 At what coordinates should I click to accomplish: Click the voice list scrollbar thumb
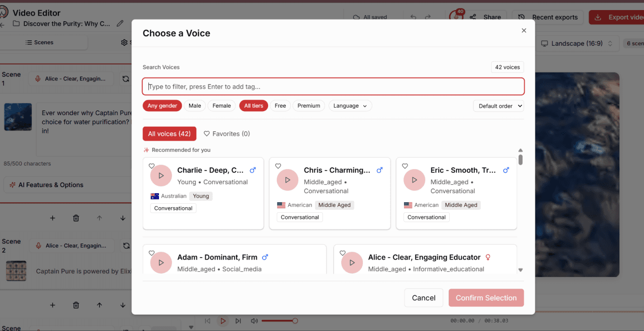point(521,160)
